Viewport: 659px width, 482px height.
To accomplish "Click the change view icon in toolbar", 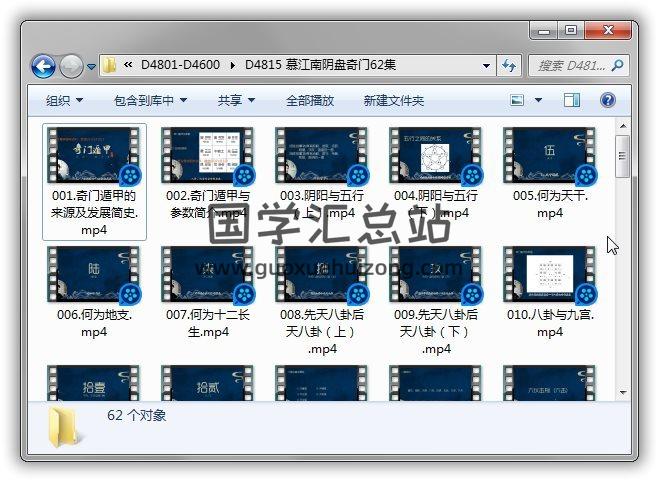I will pos(518,100).
